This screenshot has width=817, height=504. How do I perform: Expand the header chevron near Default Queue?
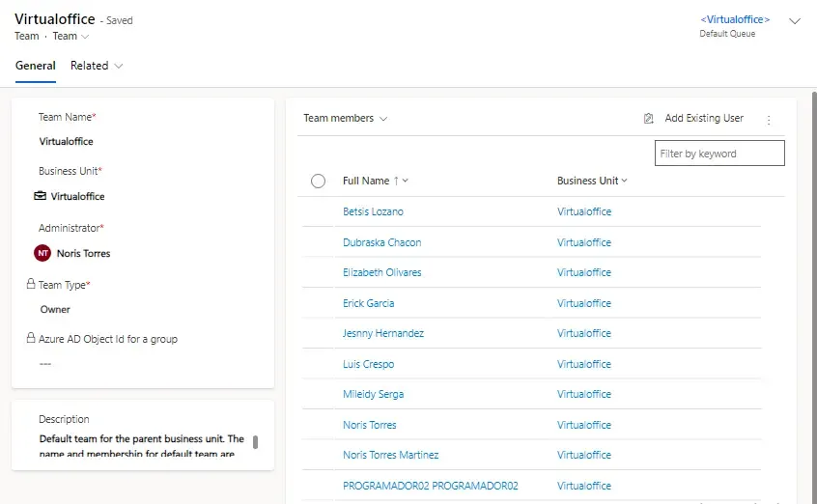pos(795,21)
